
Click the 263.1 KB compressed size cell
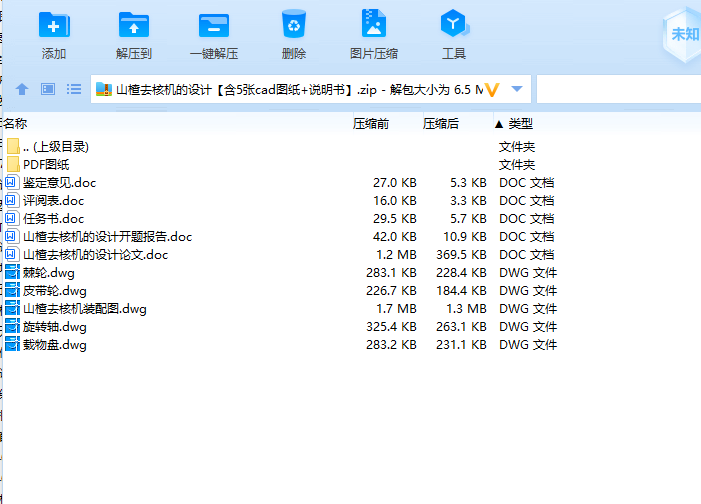pyautogui.click(x=461, y=326)
